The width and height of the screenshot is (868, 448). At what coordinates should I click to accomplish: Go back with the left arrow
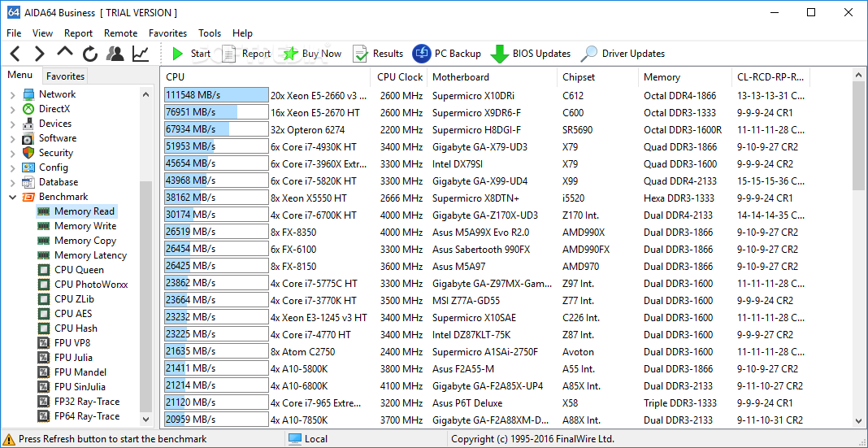(x=15, y=54)
